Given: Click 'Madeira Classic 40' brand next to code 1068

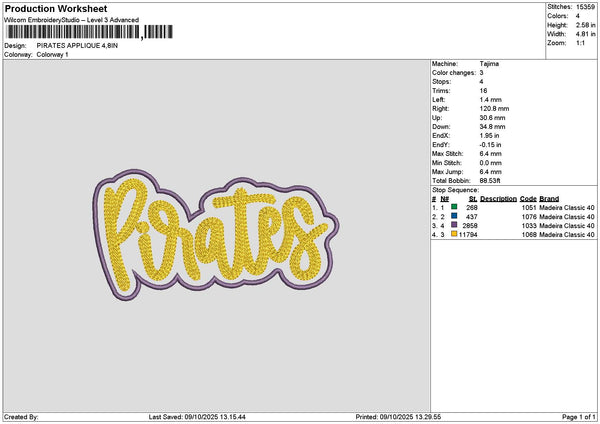Looking at the screenshot, I should point(567,235).
